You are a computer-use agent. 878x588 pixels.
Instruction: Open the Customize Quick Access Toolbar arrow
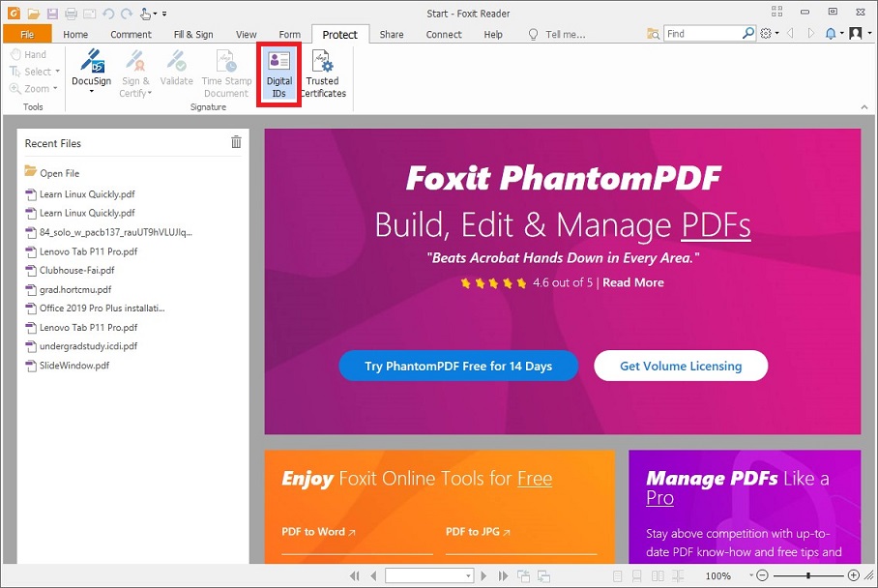tap(164, 14)
